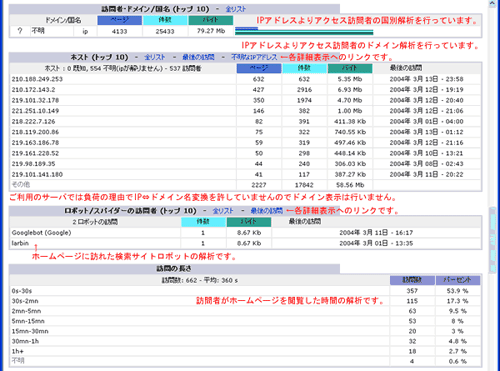Click the vertical scrollbar thumb
Screen dimensions: 500x371
pos(493,240)
